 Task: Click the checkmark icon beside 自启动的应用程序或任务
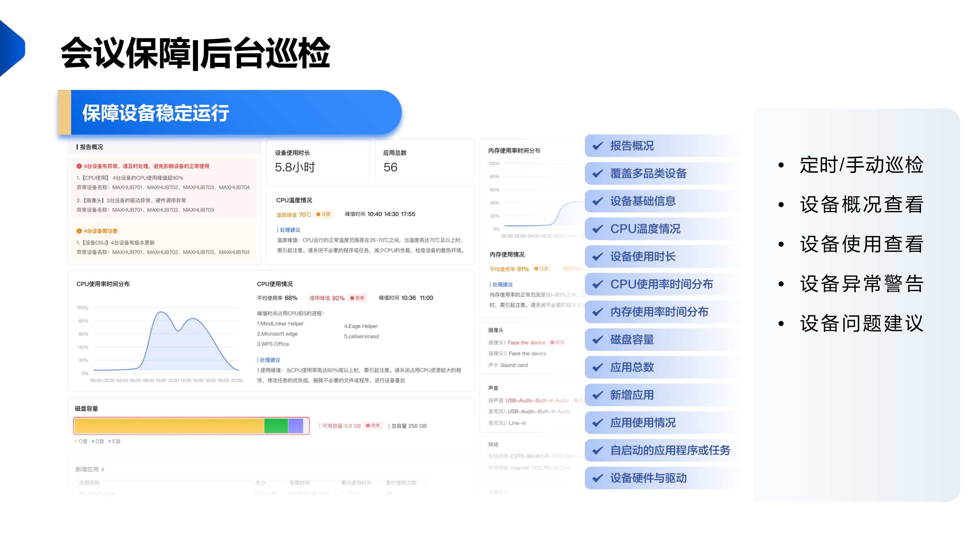point(598,450)
